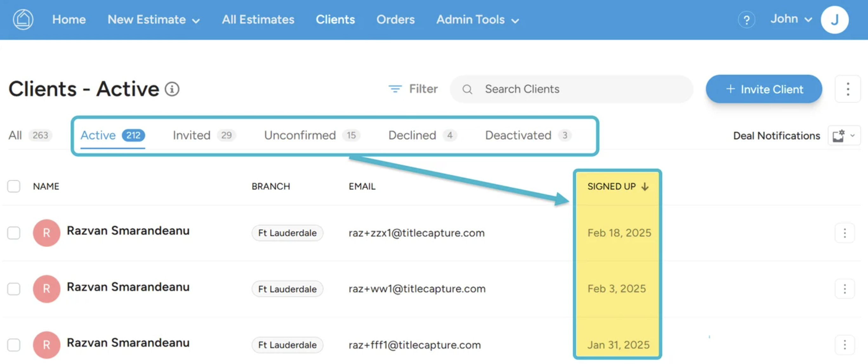
Task: Open page options three-dot menu near Invite Client
Action: pos(847,89)
